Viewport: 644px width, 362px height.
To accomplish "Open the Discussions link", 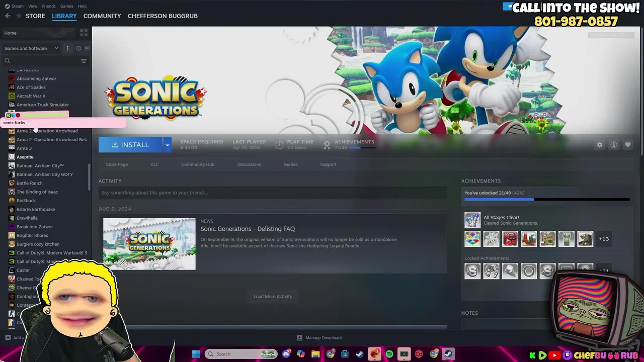I will point(249,164).
